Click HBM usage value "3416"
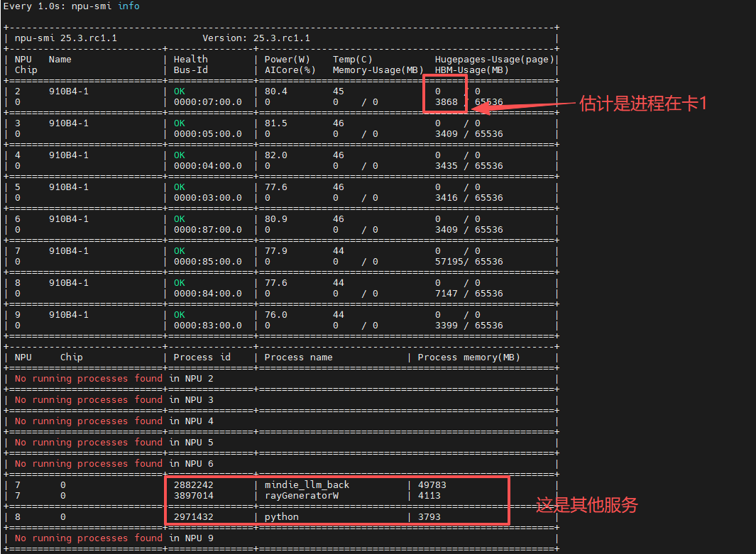This screenshot has height=554, width=756. [446, 197]
